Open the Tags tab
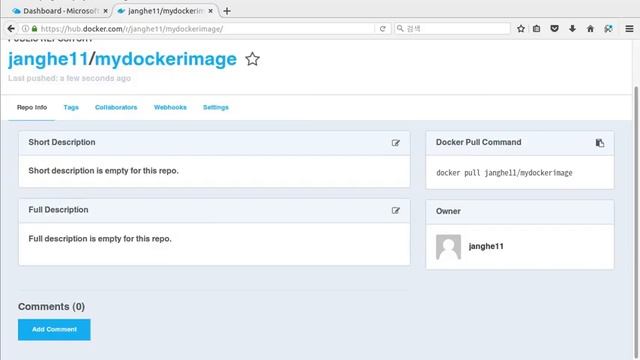The width and height of the screenshot is (640, 360). click(71, 107)
